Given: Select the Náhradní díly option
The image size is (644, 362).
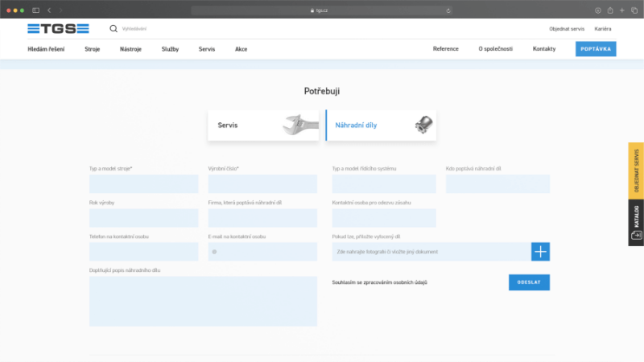Looking at the screenshot, I should pos(381,125).
